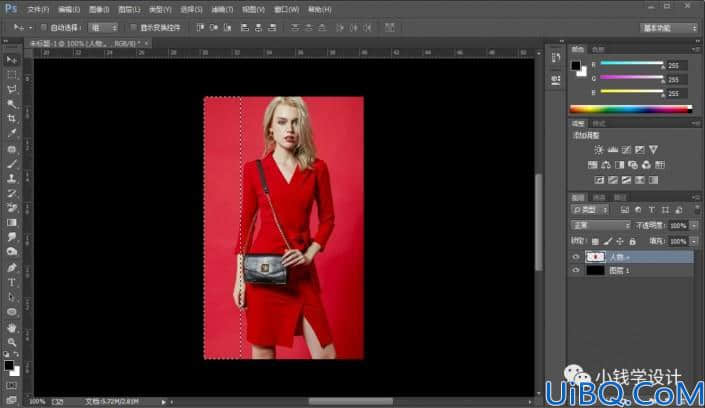Select the Pen tool
This screenshot has height=408, width=705.
[12, 268]
